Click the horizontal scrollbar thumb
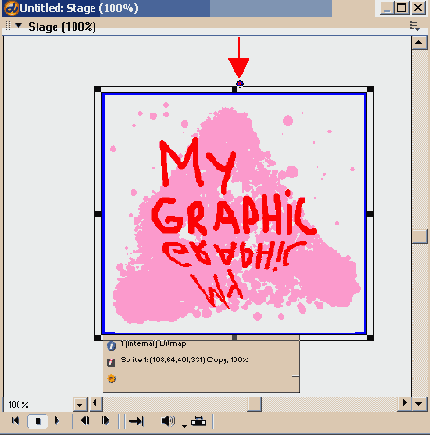 click(255, 404)
